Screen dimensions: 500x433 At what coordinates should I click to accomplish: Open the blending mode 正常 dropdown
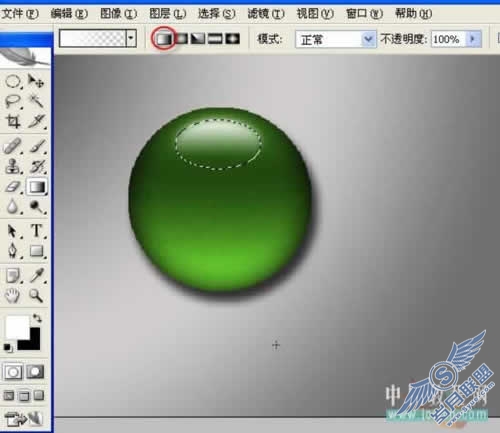[368, 40]
